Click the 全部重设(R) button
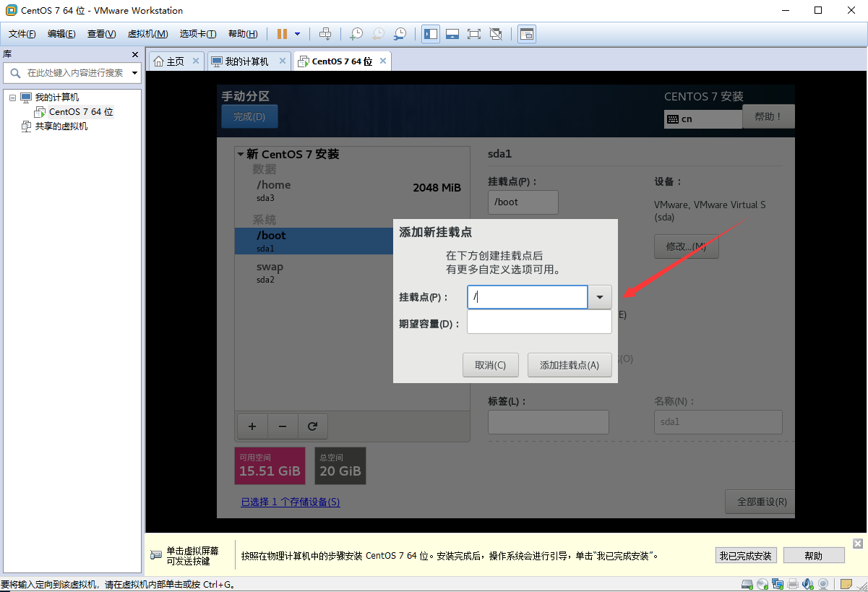 pyautogui.click(x=760, y=502)
